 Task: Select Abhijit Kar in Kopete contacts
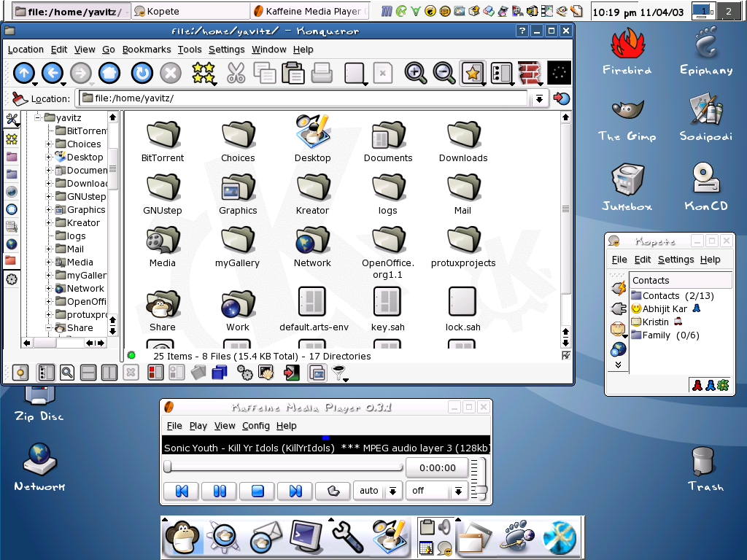pos(665,309)
